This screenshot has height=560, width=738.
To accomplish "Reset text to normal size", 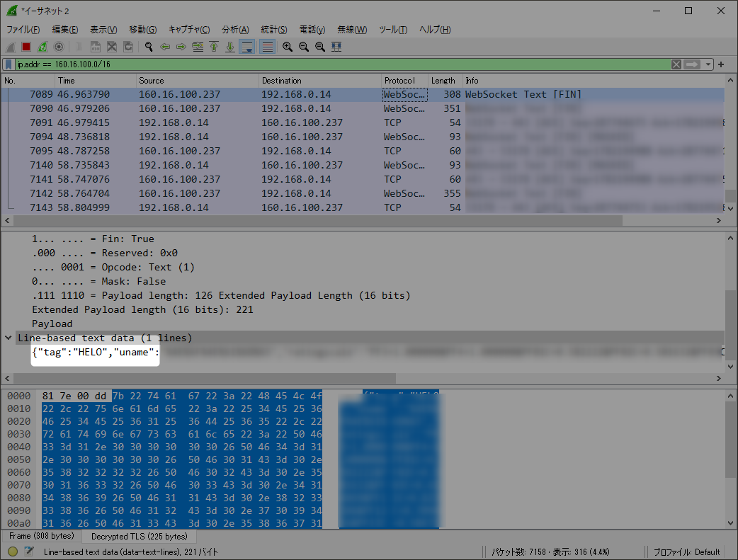I will 320,47.
